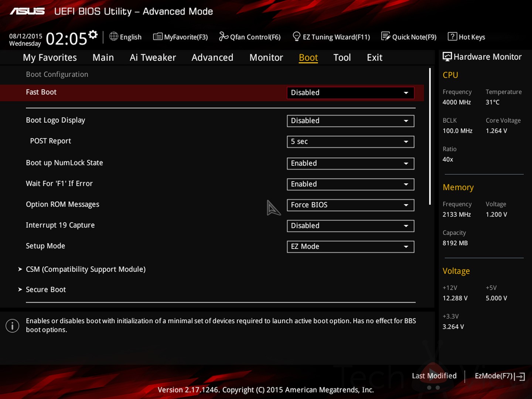This screenshot has height=399, width=532.
Task: Open Option ROM Messages dropdown
Action: pyautogui.click(x=350, y=205)
